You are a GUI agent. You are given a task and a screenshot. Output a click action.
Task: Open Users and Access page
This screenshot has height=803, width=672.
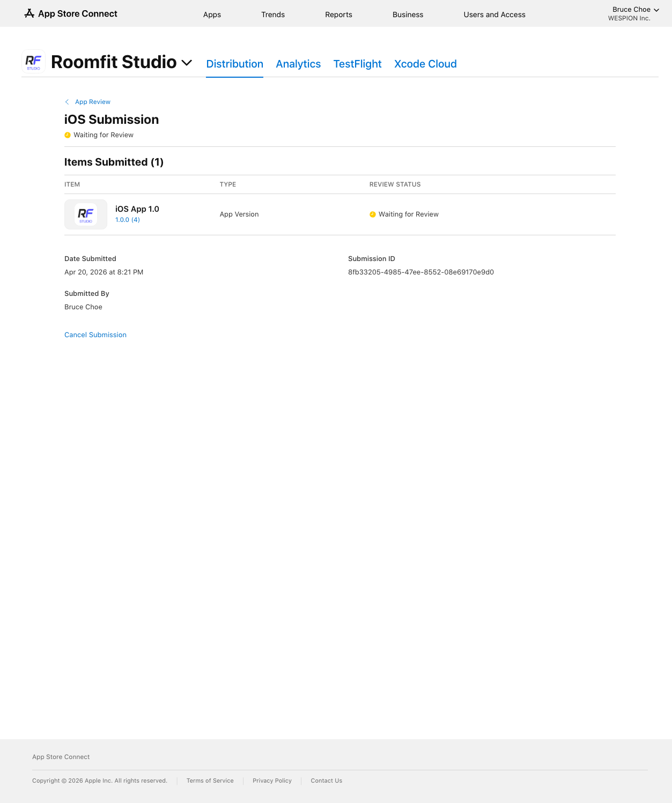tap(494, 14)
